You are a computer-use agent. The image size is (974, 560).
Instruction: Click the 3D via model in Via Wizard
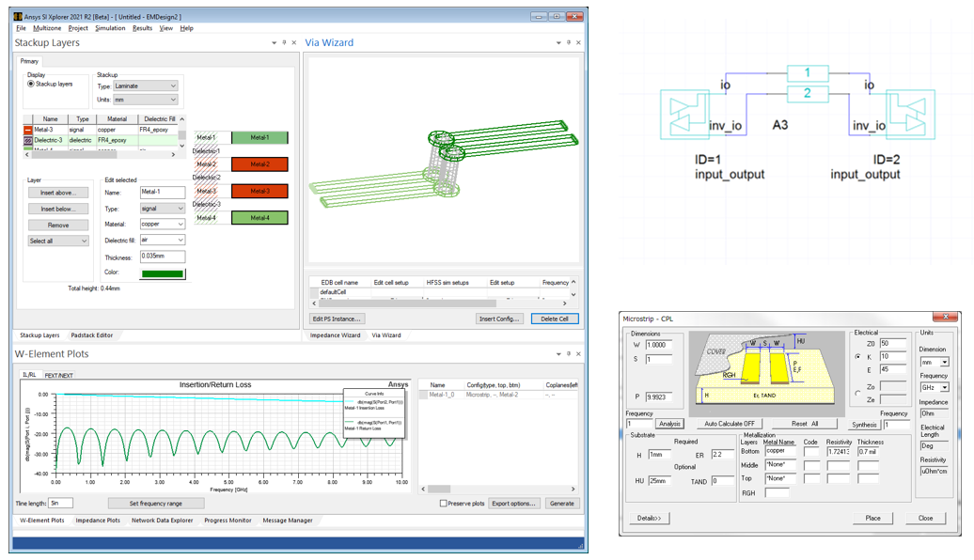pos(444,163)
